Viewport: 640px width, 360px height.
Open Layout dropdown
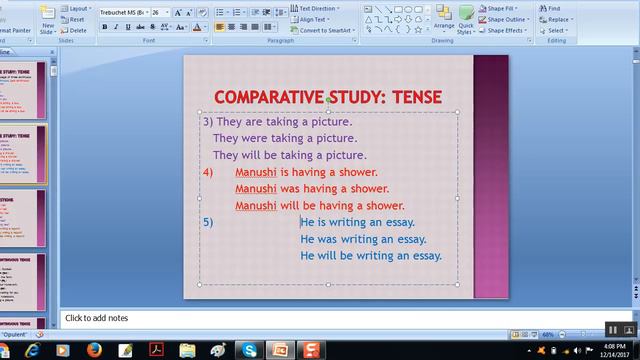(x=76, y=8)
